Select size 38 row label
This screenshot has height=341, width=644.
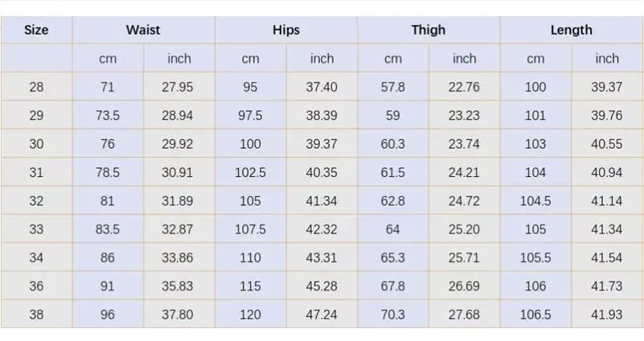tap(36, 314)
